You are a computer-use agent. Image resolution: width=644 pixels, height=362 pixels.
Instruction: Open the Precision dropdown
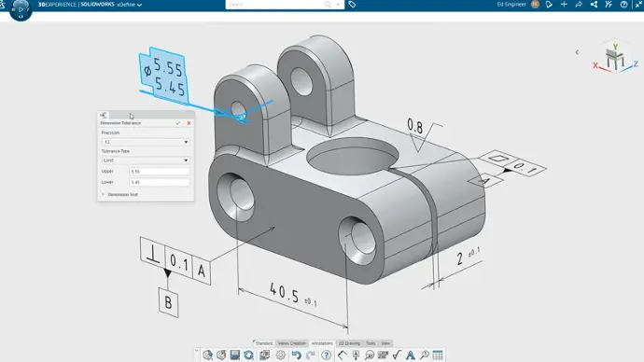pos(146,142)
